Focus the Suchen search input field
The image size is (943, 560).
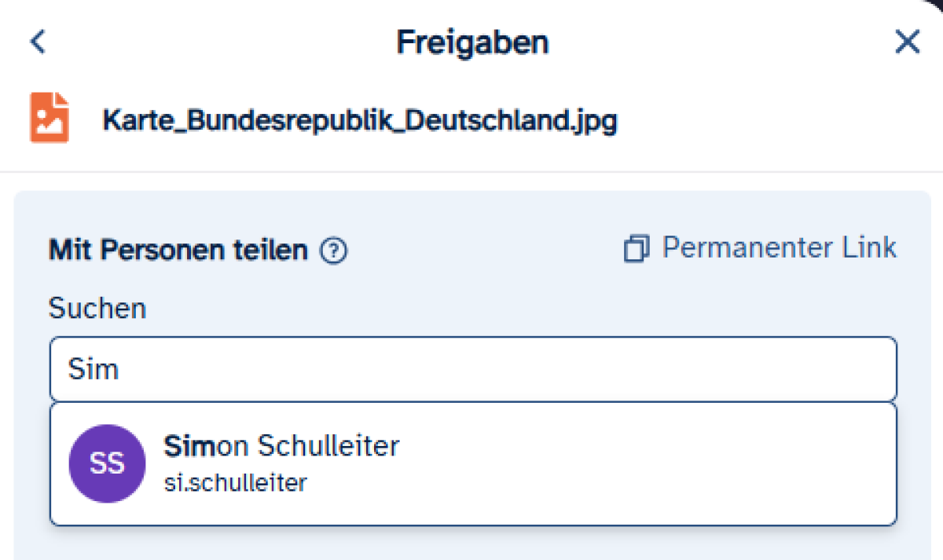tap(472, 369)
